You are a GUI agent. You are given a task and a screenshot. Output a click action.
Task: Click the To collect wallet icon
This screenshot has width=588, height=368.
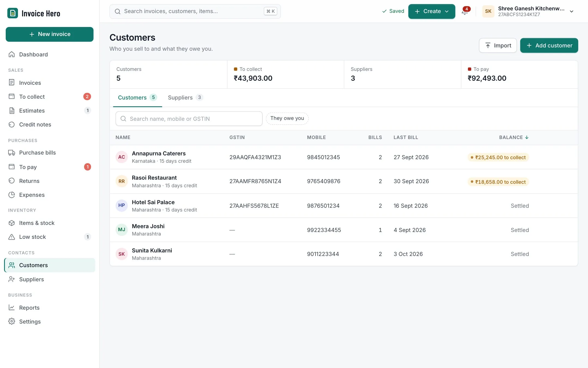(x=12, y=96)
